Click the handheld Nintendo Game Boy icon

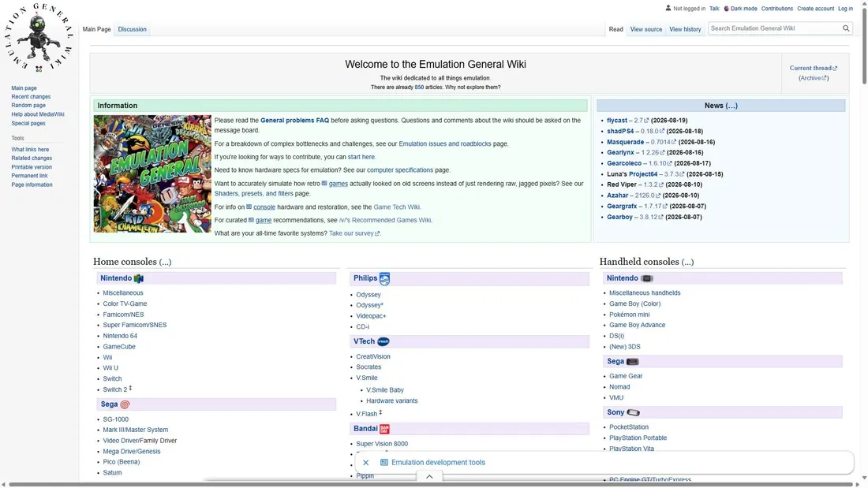pos(646,278)
